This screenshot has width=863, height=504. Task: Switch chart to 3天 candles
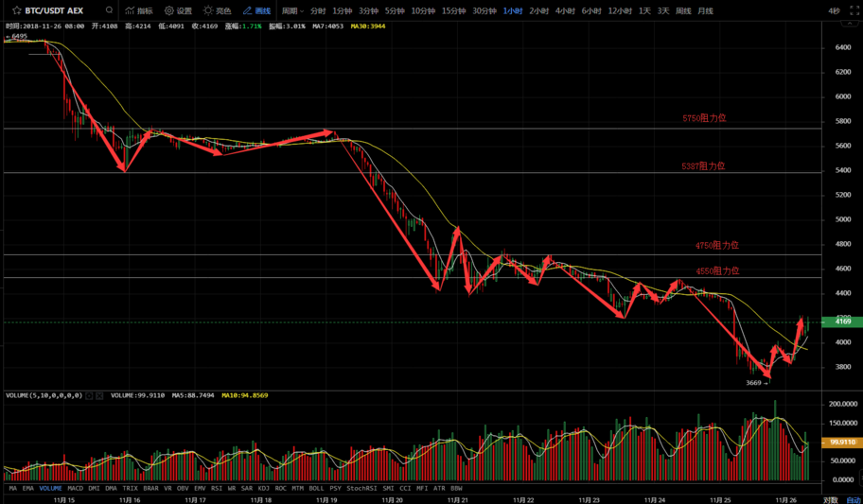(663, 10)
